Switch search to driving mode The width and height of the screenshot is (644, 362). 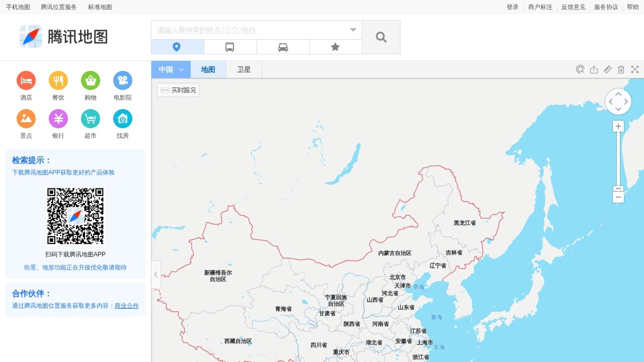[283, 46]
